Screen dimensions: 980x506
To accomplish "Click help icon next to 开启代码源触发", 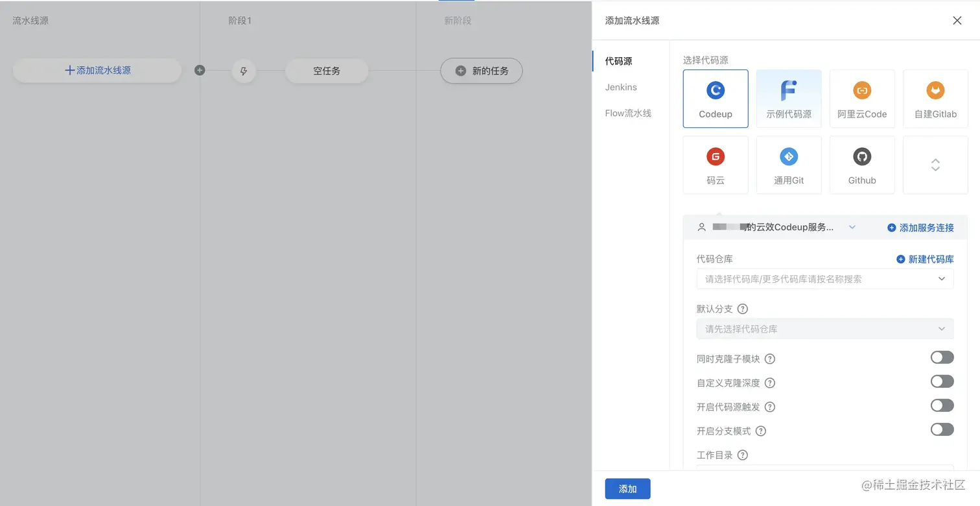I will [x=770, y=407].
